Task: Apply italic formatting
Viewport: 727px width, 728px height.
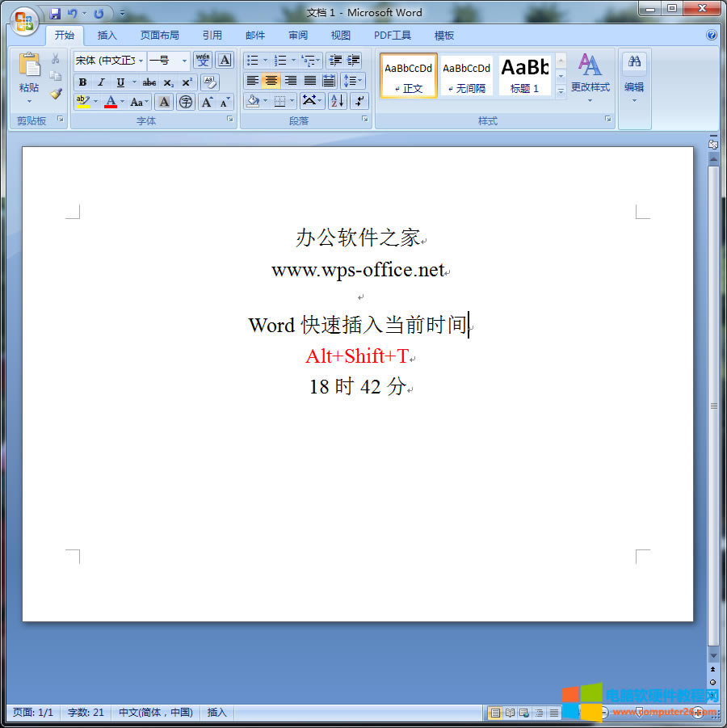Action: pyautogui.click(x=101, y=82)
